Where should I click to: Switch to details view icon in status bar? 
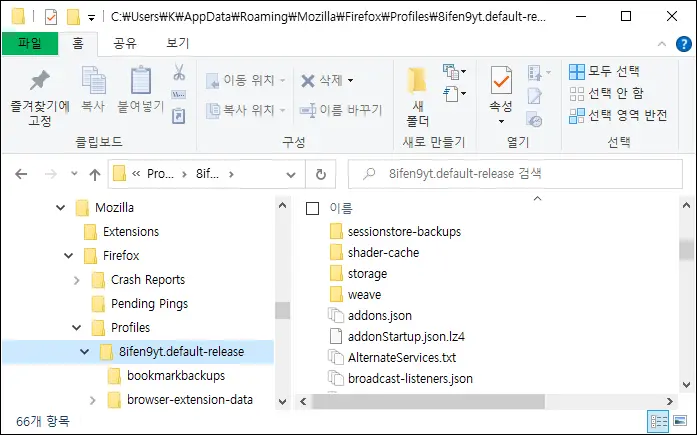[659, 421]
